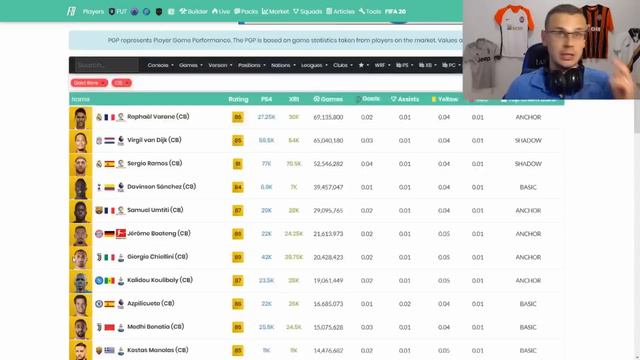Expand the Version filter dropdown

click(220, 65)
